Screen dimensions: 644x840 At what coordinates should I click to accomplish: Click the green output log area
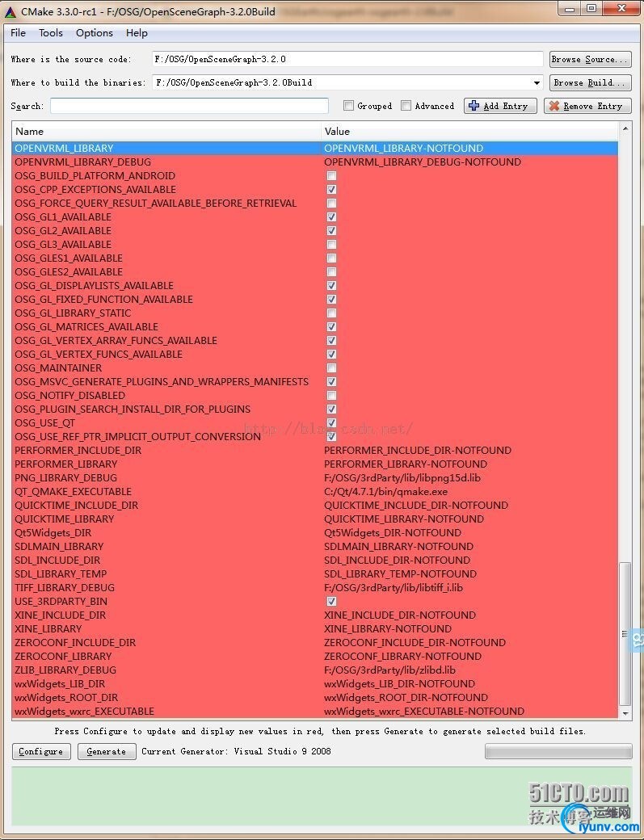(322, 796)
